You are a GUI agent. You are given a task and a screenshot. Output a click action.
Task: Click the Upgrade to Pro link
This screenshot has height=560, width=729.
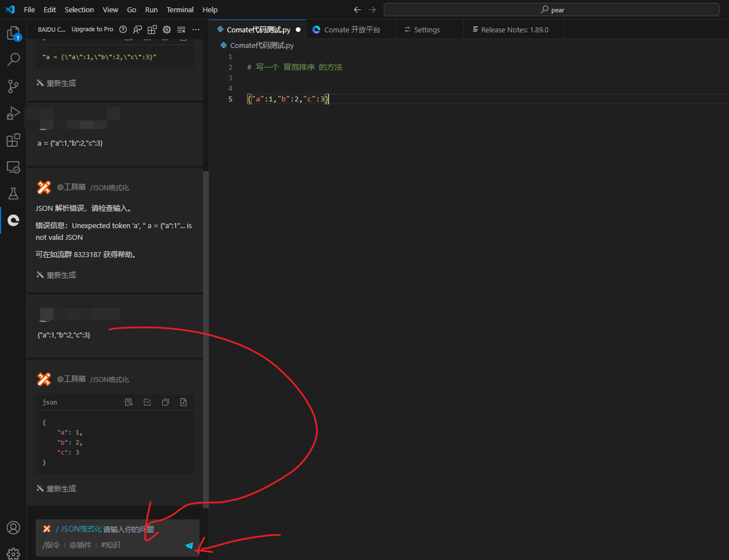(93, 30)
